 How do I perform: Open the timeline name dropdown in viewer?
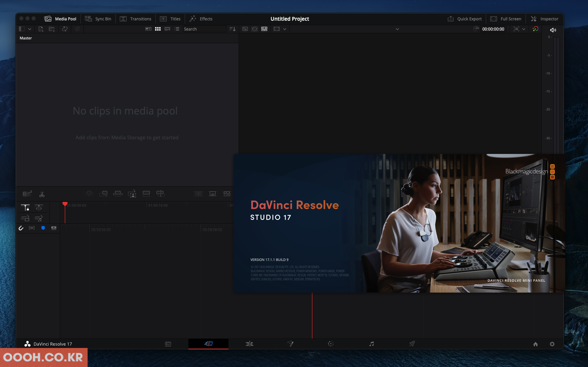pyautogui.click(x=397, y=29)
